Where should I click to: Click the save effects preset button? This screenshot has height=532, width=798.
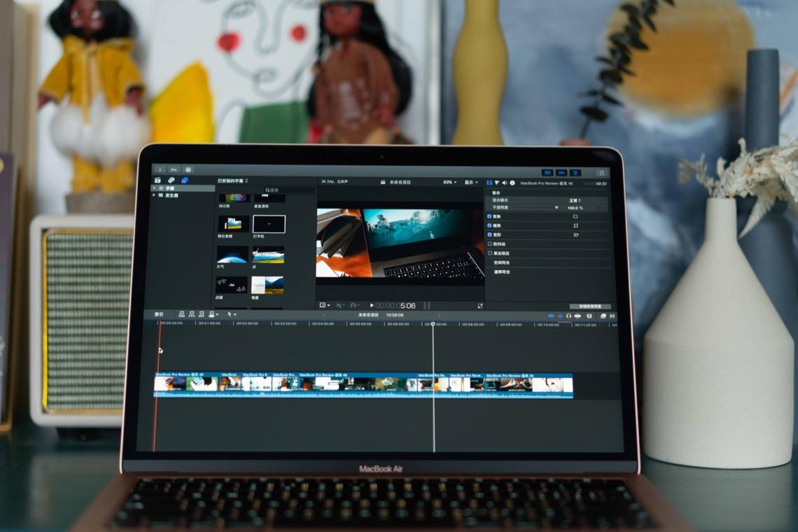pos(589,307)
